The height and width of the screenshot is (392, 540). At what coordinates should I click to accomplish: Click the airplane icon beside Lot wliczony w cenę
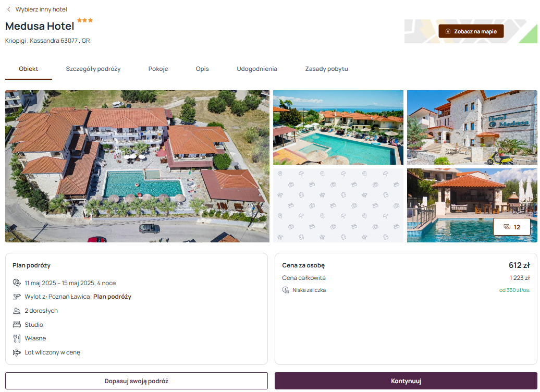(x=17, y=352)
